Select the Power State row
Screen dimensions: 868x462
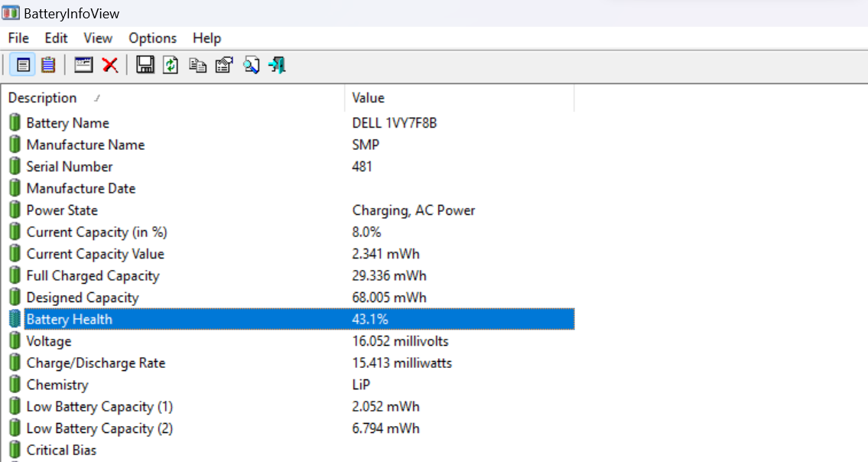[288, 210]
